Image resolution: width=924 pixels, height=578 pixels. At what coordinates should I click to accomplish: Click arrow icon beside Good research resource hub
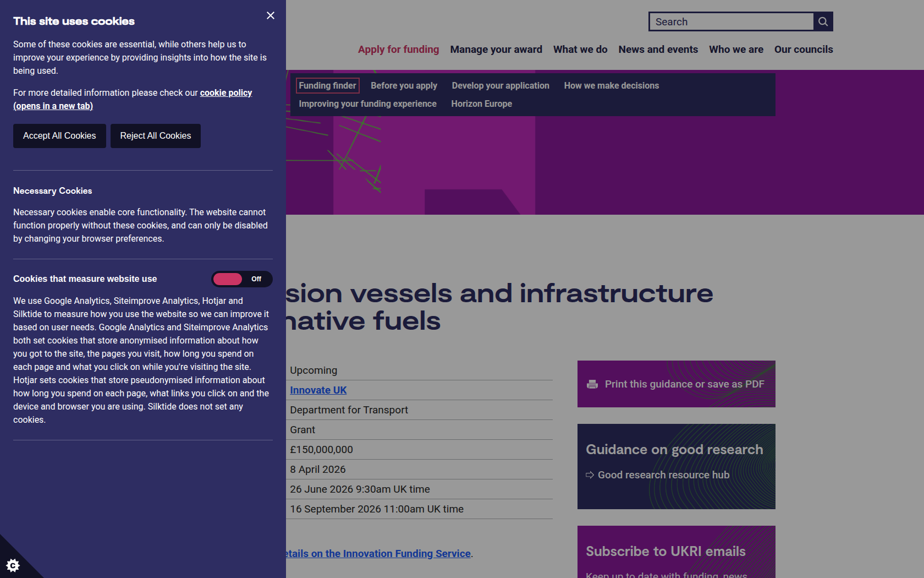coord(590,475)
